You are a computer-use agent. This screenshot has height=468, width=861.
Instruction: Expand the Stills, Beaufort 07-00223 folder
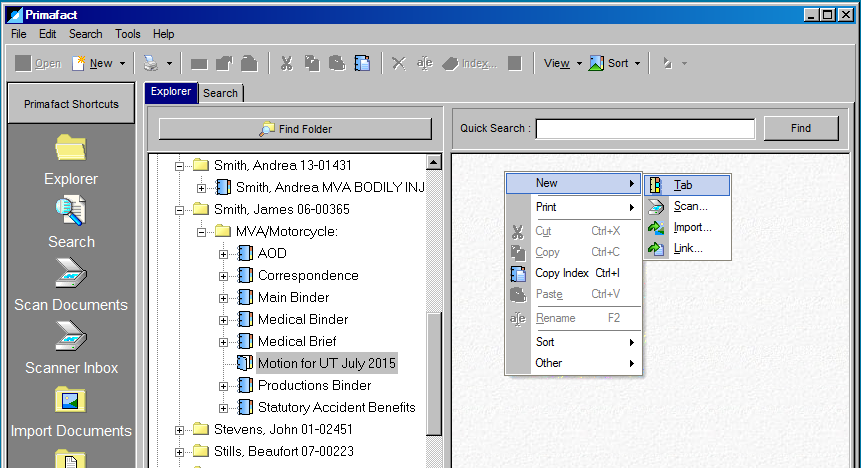180,452
